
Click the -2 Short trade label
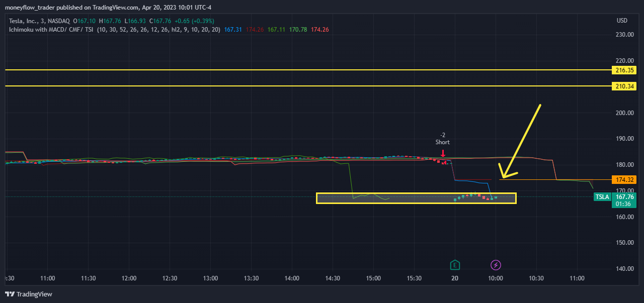click(x=443, y=139)
